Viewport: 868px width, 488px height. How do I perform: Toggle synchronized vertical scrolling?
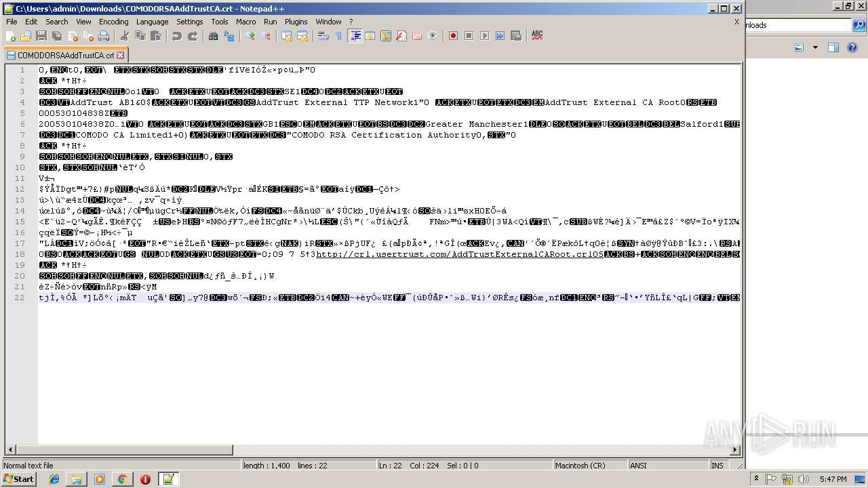[x=287, y=36]
